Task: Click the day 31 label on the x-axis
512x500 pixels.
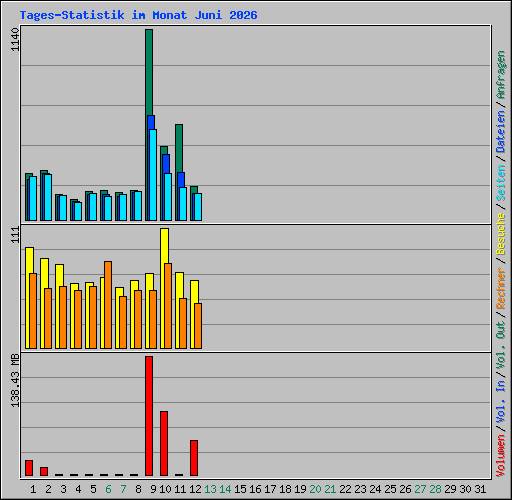Action: click(480, 489)
